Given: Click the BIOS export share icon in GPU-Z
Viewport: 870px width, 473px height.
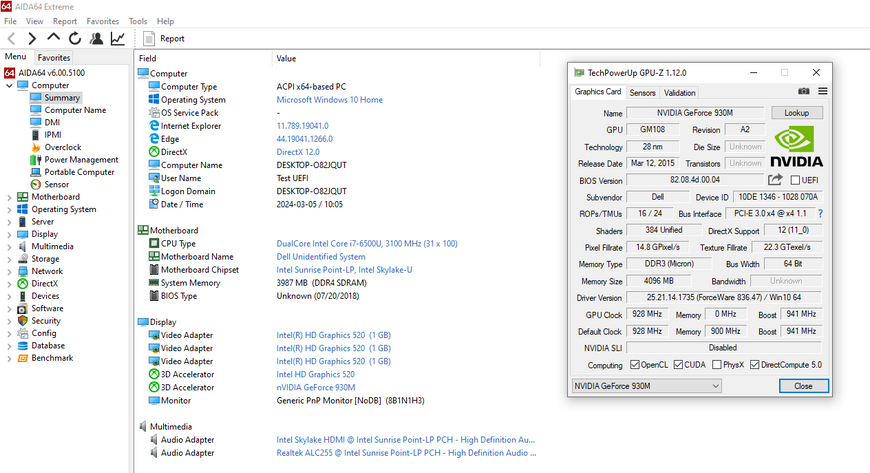Looking at the screenshot, I should (x=775, y=179).
